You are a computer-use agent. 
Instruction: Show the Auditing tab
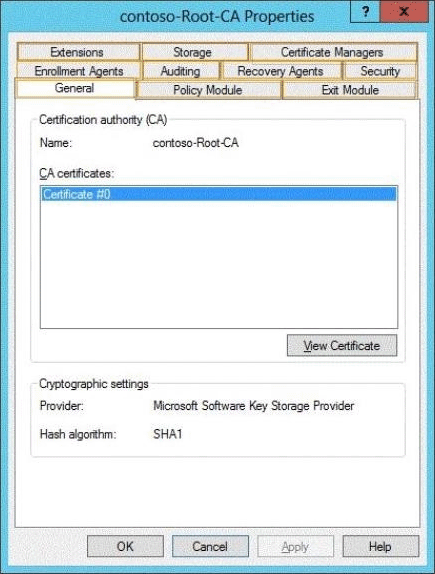click(x=181, y=71)
